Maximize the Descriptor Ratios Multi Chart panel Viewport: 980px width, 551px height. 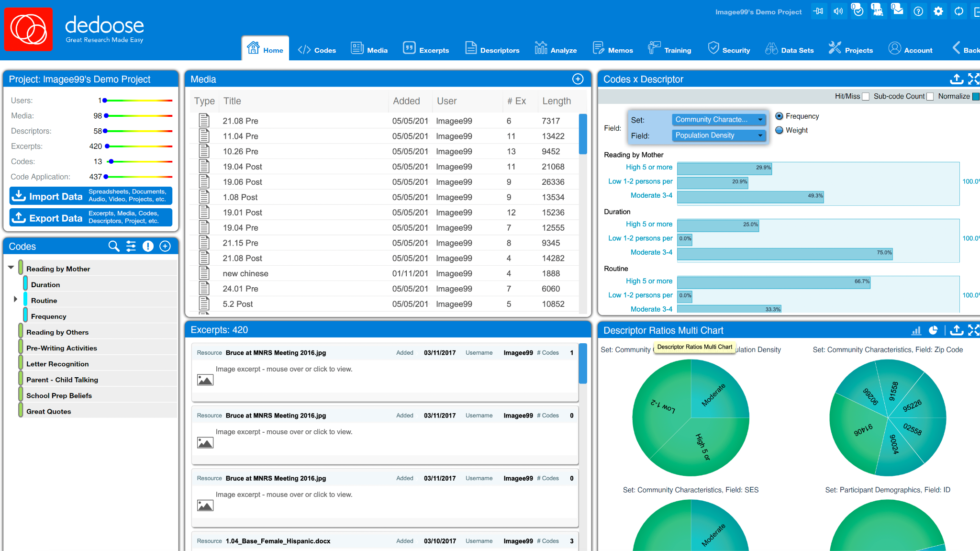click(974, 330)
